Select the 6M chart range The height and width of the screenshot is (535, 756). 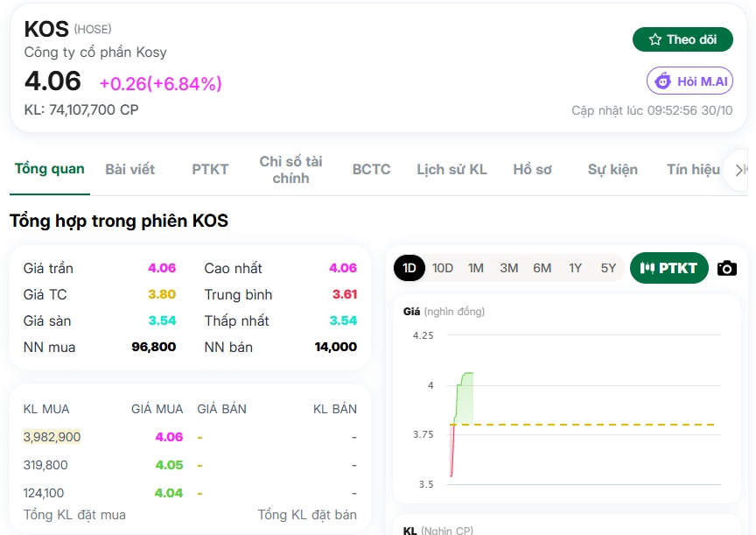coord(542,268)
